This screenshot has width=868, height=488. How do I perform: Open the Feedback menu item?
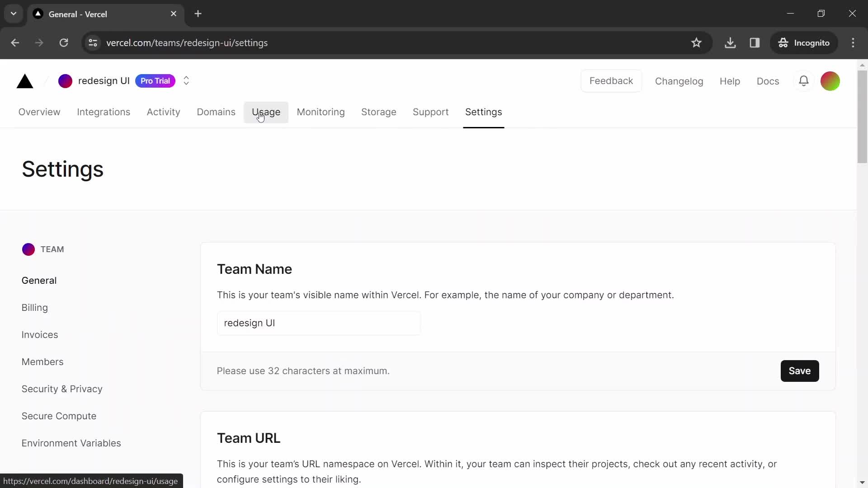tap(612, 80)
